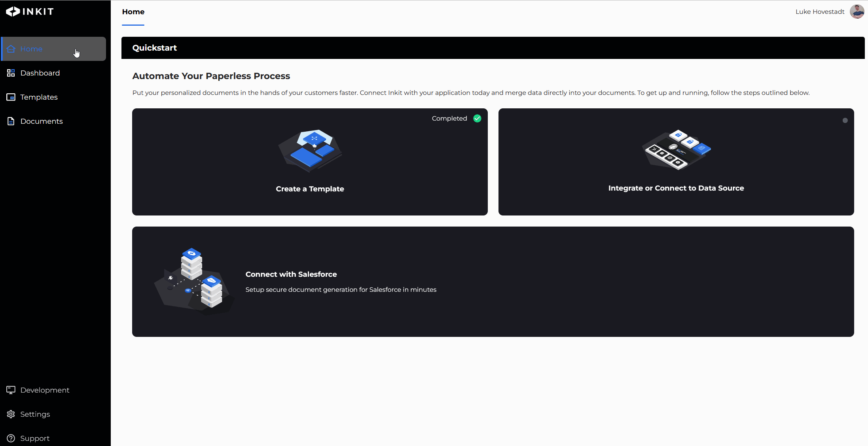
Task: Click the Inkit logo in sidebar
Action: (x=30, y=11)
